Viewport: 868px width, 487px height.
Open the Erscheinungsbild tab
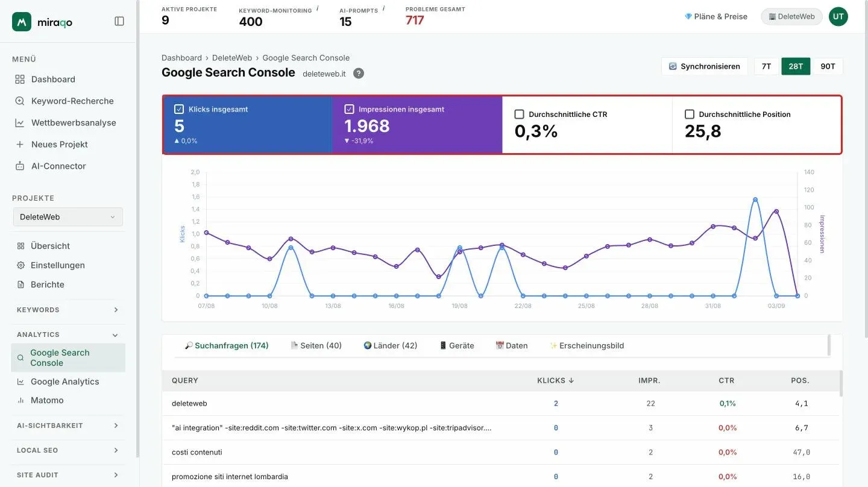pyautogui.click(x=587, y=346)
